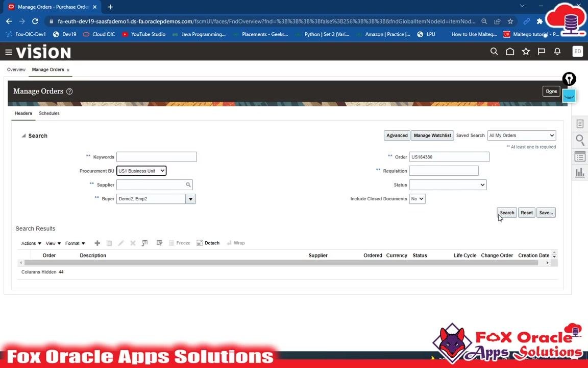Image resolution: width=588 pixels, height=368 pixels.
Task: Click the Search button
Action: [x=507, y=213]
